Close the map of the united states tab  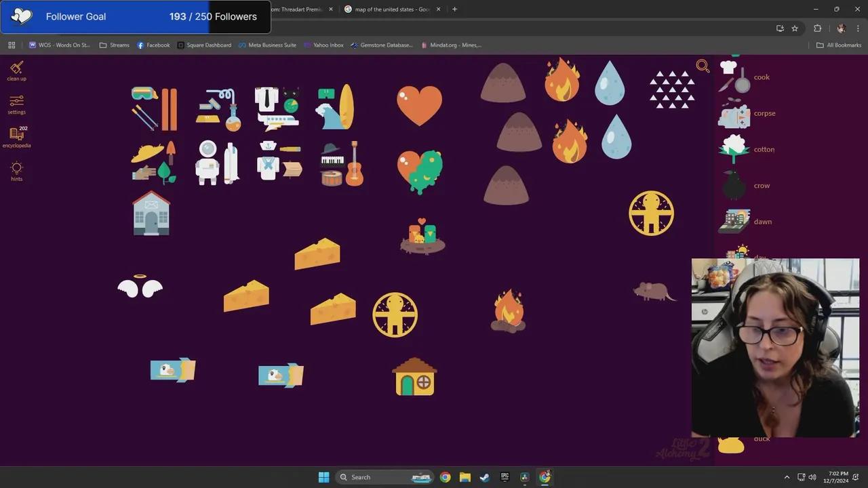[x=438, y=9]
